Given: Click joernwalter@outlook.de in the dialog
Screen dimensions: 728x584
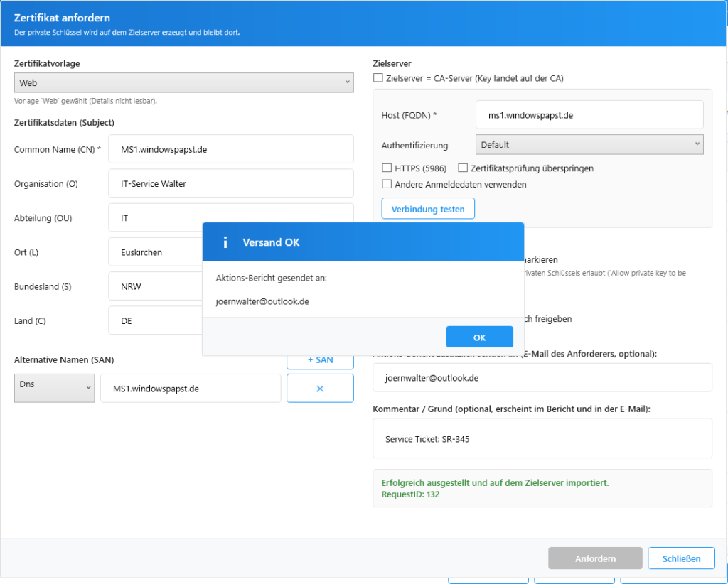Looking at the screenshot, I should pyautogui.click(x=262, y=301).
